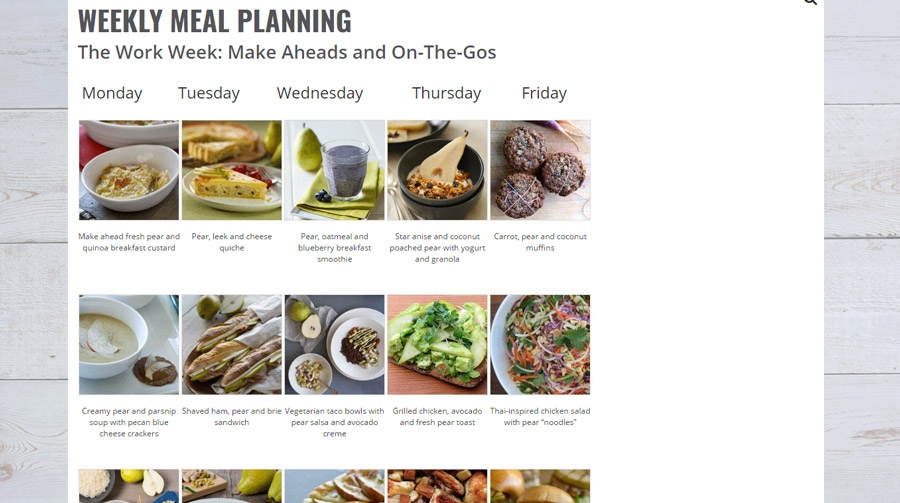Select the blueberry breakfast smoothie image
This screenshot has height=503, width=900.
[335, 170]
